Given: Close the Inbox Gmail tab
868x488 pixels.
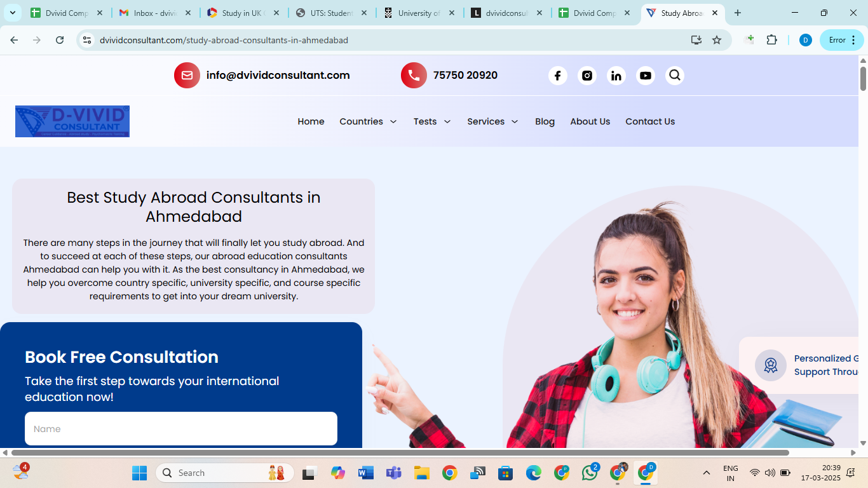Looking at the screenshot, I should (x=187, y=13).
